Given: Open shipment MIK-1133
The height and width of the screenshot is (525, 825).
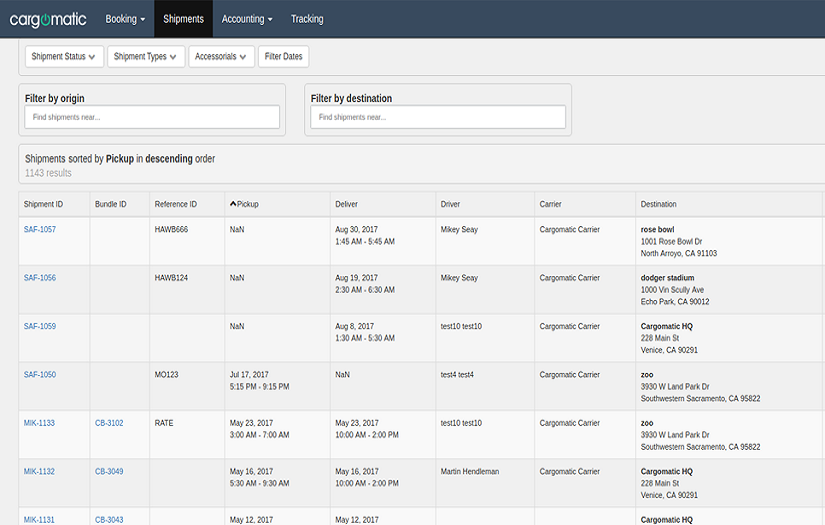Looking at the screenshot, I should [39, 423].
